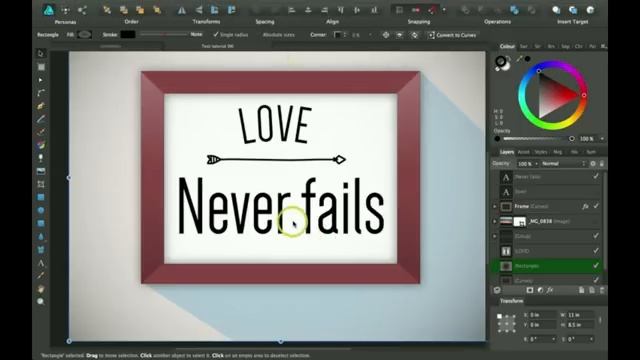Open the Transform panel tab
Image resolution: width=640 pixels, height=360 pixels.
(511, 301)
